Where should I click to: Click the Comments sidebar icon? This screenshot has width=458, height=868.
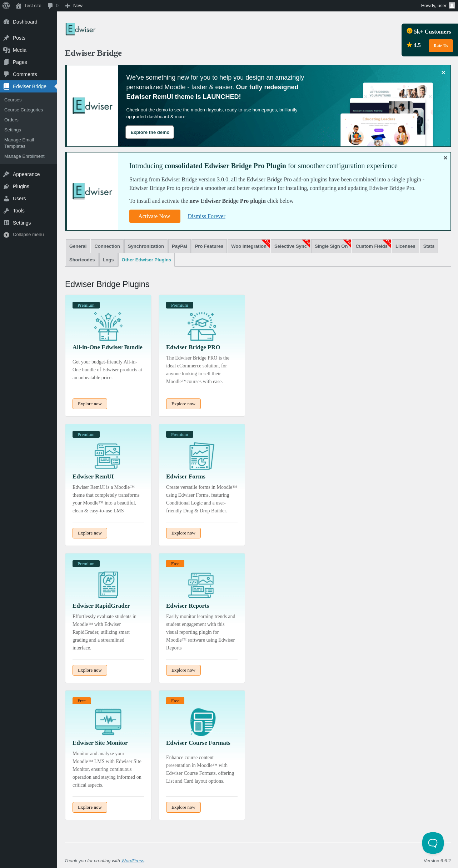6,74
